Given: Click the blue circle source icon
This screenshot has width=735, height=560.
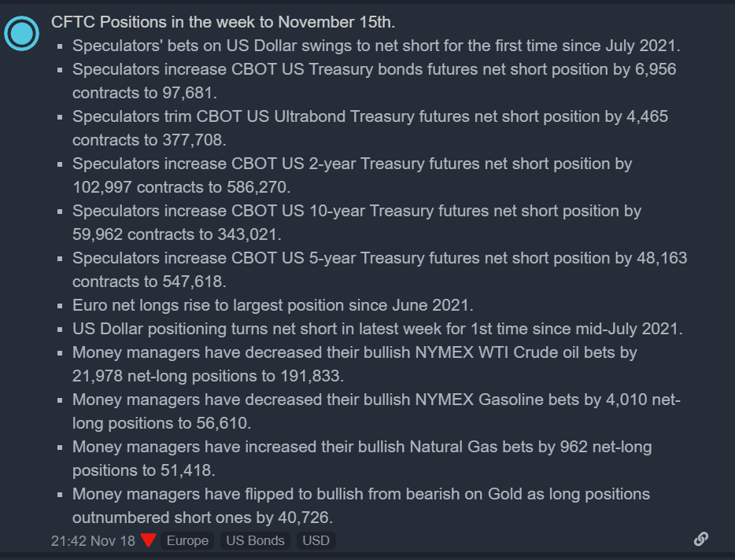Looking at the screenshot, I should 21,34.
